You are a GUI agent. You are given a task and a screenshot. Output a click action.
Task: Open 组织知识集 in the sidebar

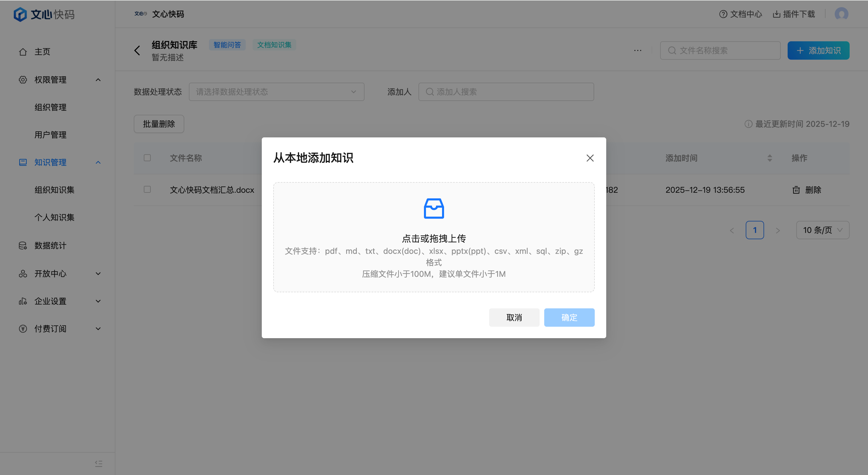coord(54,190)
